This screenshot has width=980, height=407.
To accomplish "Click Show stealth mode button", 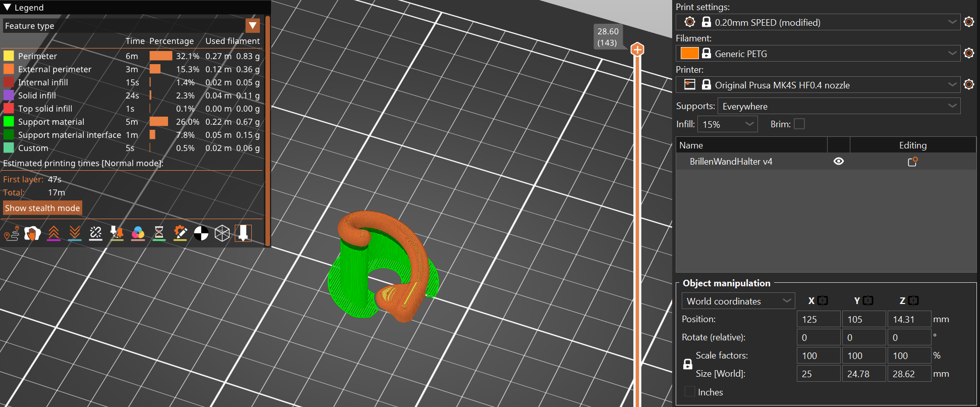I will [42, 208].
